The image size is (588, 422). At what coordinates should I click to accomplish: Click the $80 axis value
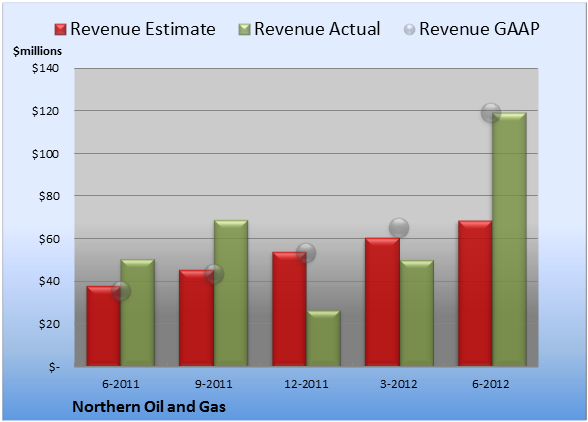49,196
